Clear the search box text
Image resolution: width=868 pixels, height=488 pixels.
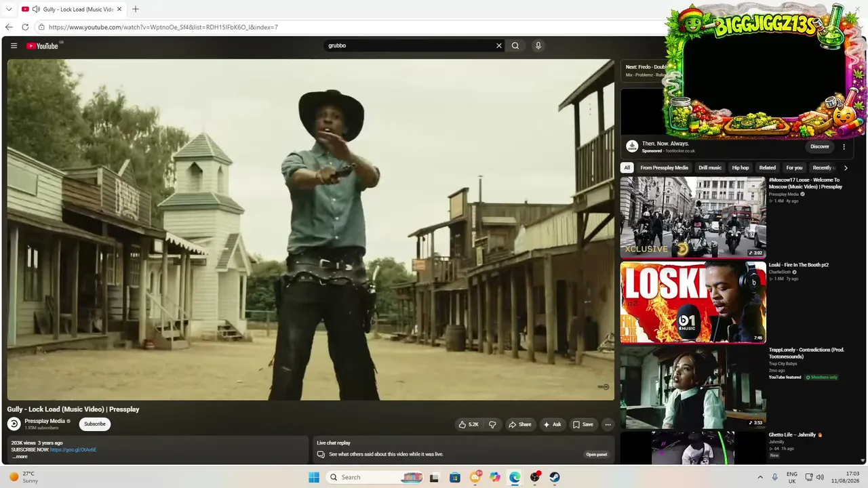click(x=499, y=46)
